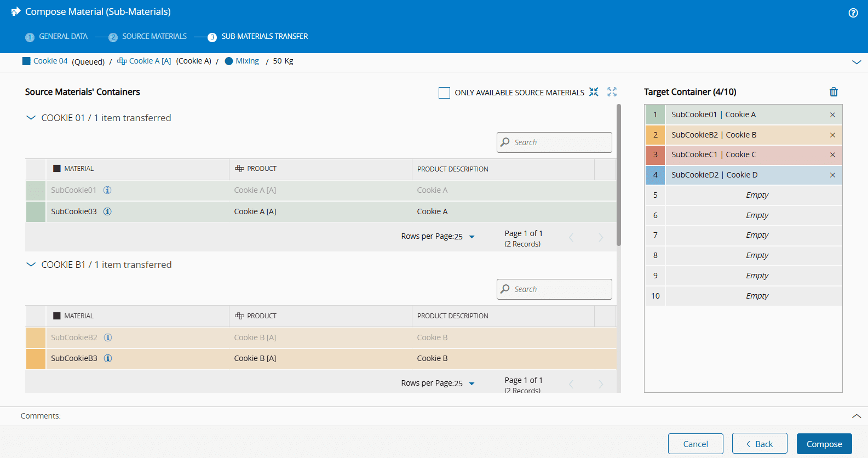
Task: Remove SubCookieC1 from target container
Action: (x=832, y=155)
